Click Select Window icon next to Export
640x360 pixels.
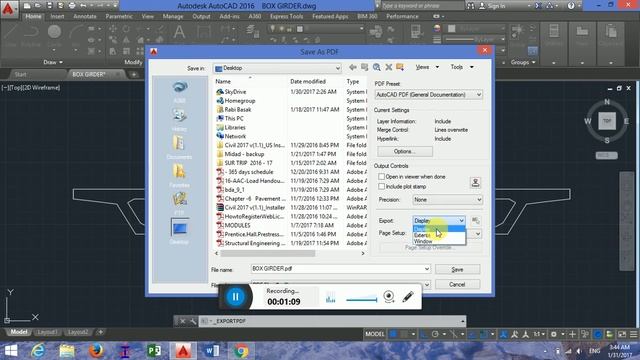pos(476,220)
